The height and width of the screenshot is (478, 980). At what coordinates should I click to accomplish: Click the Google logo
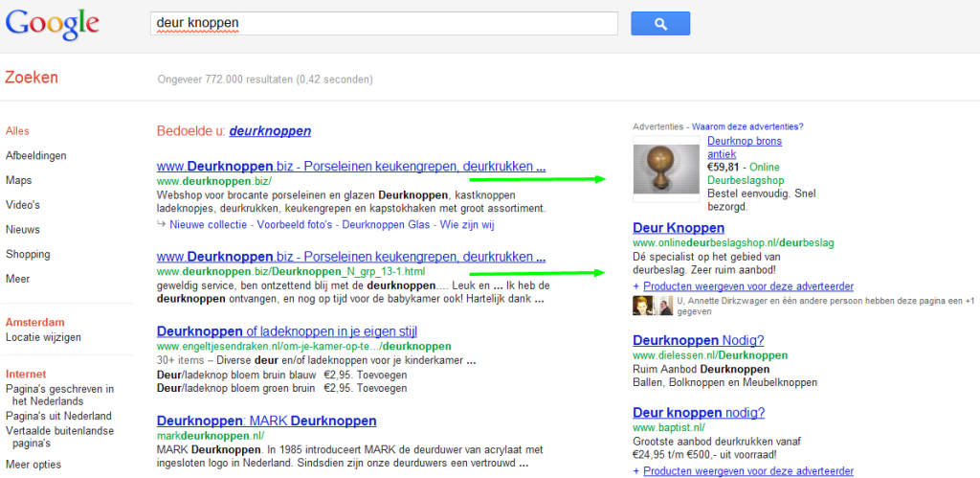[53, 24]
